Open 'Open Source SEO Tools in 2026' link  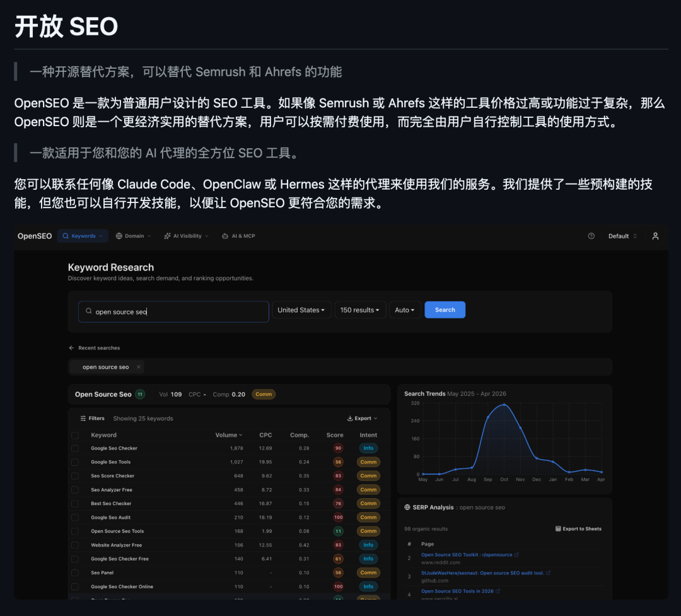[457, 591]
